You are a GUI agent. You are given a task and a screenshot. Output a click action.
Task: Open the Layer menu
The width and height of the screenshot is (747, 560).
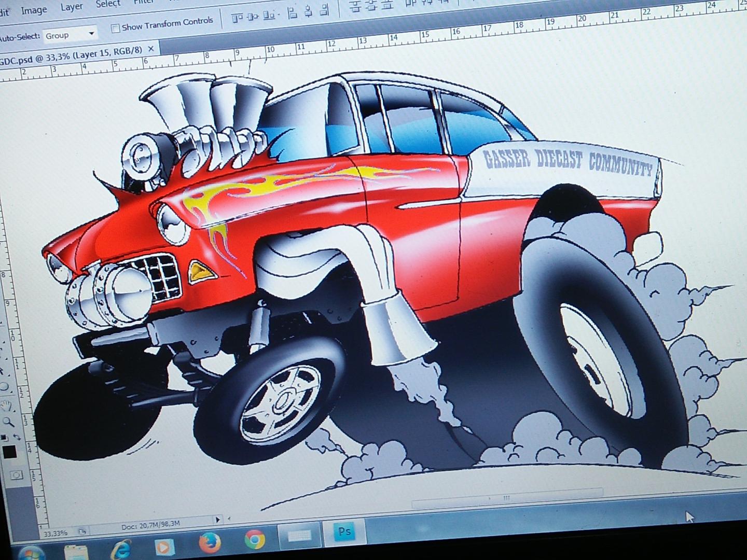[72, 7]
